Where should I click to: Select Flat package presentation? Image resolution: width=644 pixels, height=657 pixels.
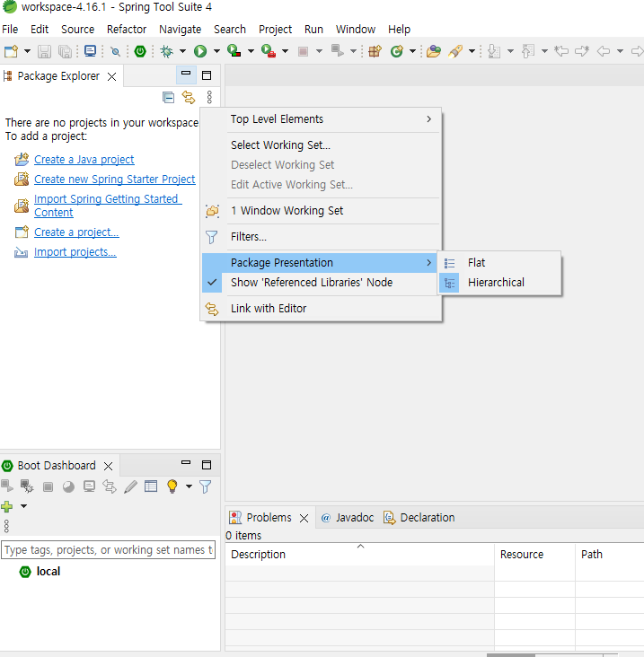[x=499, y=263]
